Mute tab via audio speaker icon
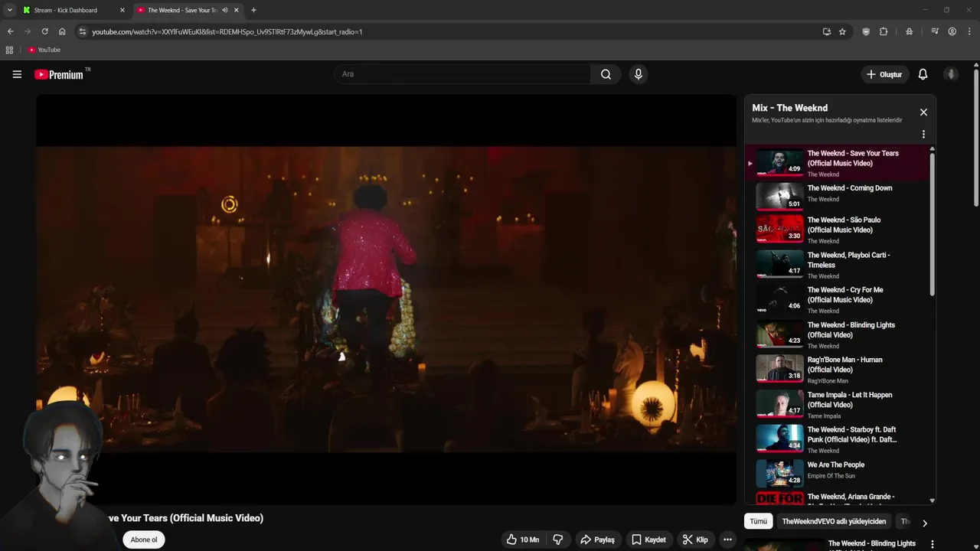This screenshot has height=551, width=980. [224, 10]
